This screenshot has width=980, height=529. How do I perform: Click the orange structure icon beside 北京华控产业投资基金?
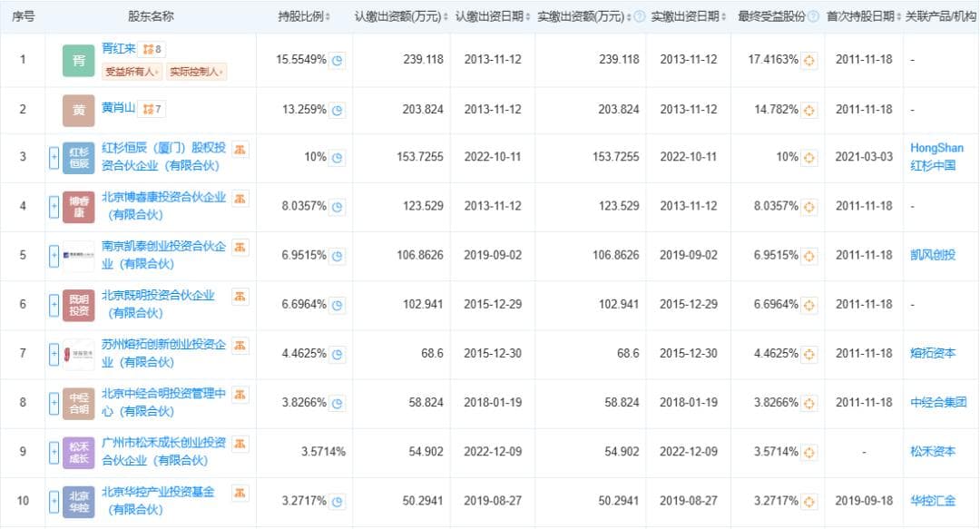pos(240,493)
